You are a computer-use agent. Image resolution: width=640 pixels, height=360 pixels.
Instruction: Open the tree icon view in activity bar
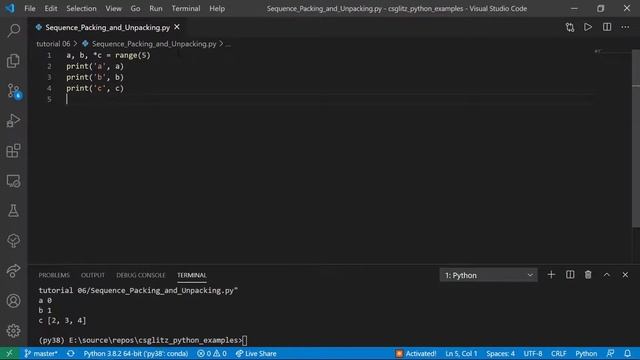[x=13, y=240]
